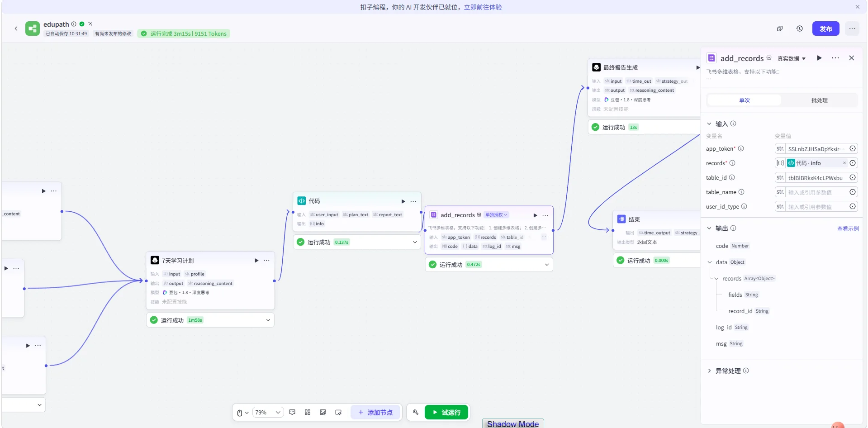
Task: Open the header more options ellipsis
Action: click(852, 29)
